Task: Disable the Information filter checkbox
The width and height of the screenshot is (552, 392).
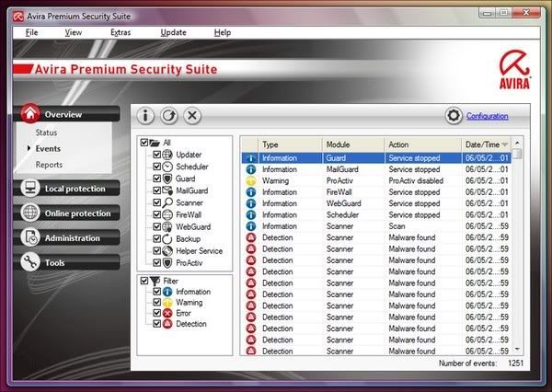Action: pos(157,292)
